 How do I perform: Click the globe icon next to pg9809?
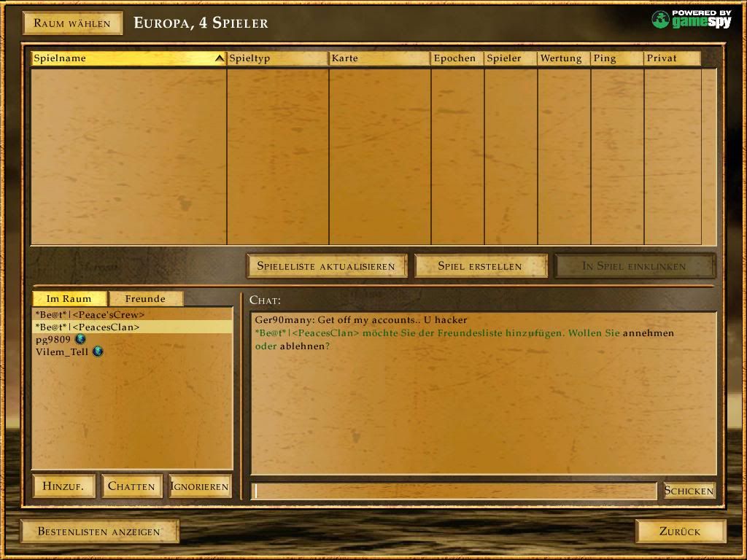point(80,339)
